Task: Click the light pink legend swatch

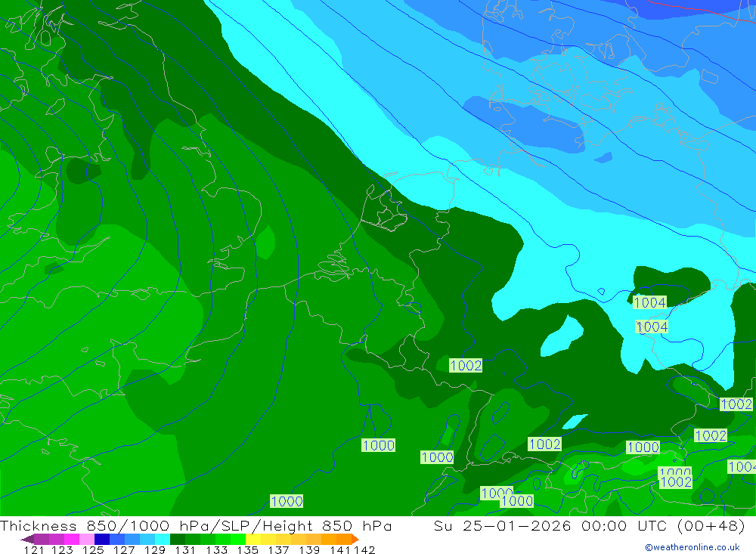Action: coord(87,539)
